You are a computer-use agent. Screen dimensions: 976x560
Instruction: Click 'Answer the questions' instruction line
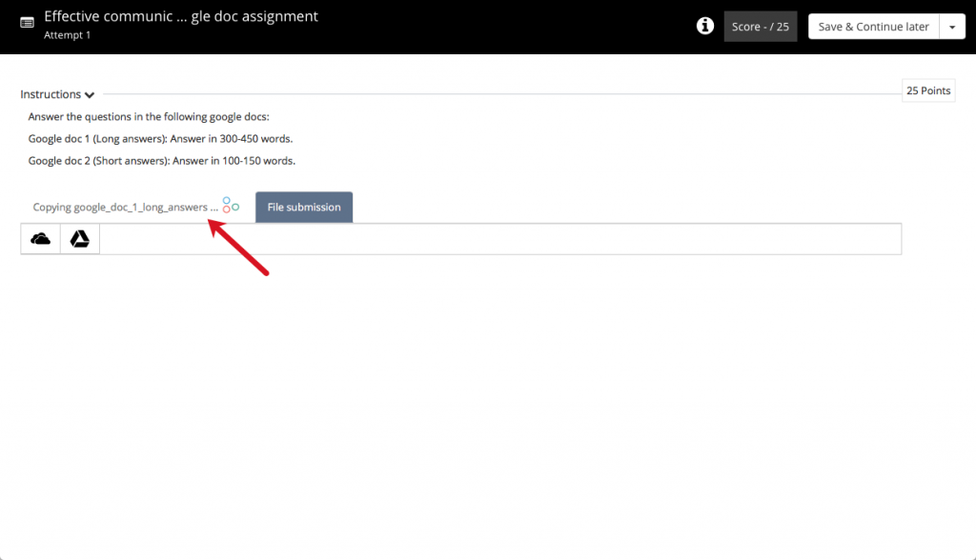149,117
